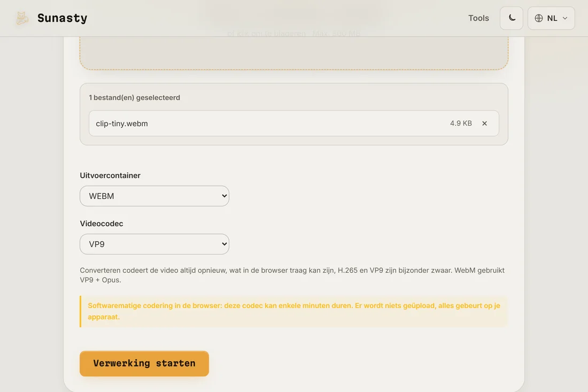Click the 4.9 KB file size text

pos(461,124)
